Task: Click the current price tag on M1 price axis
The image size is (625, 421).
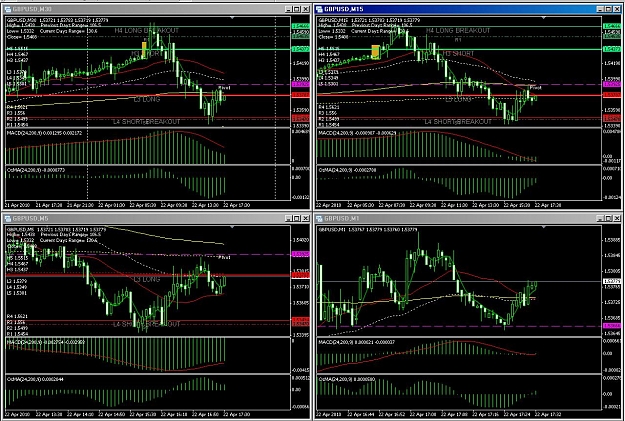Action: tap(612, 281)
